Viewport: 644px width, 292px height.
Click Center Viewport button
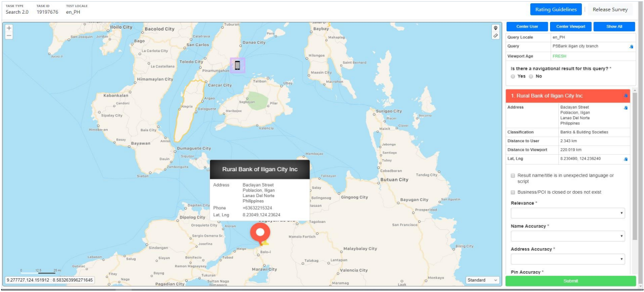(570, 27)
